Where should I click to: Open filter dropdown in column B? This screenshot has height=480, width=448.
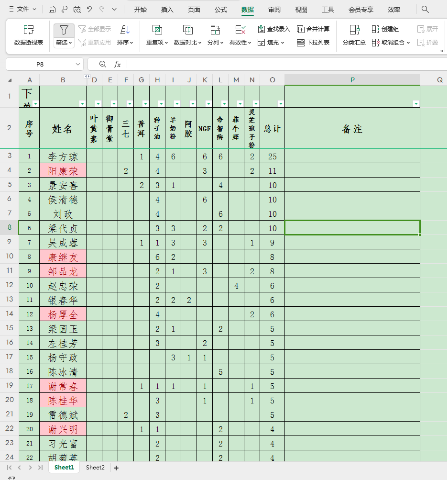click(82, 103)
